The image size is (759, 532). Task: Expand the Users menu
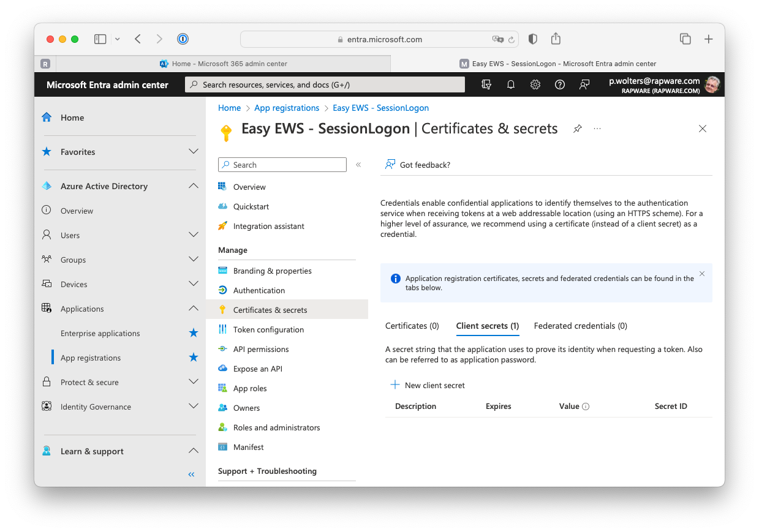tap(194, 234)
